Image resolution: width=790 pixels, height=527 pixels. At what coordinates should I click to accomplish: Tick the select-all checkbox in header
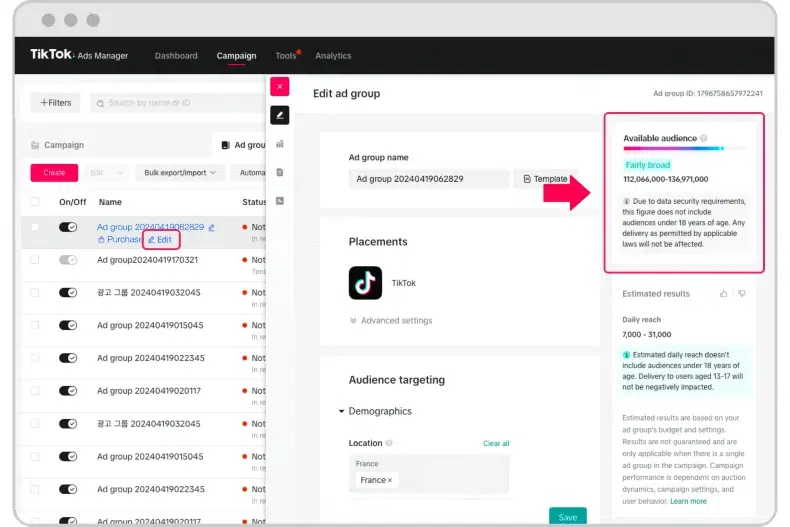[35, 202]
